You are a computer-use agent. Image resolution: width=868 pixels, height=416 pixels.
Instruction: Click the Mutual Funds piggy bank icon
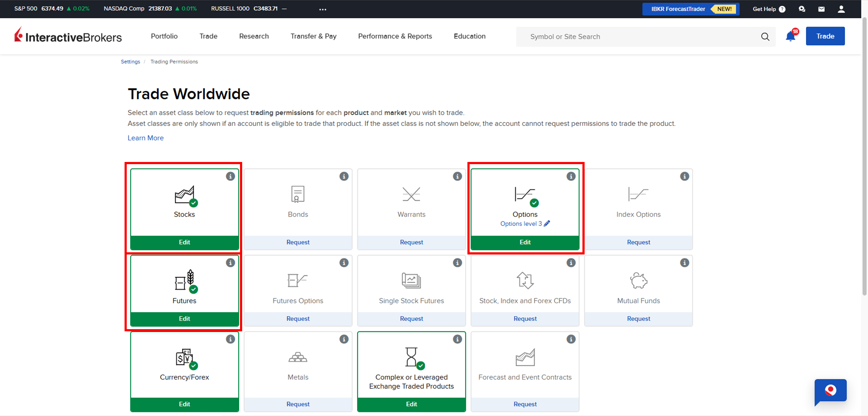(638, 281)
